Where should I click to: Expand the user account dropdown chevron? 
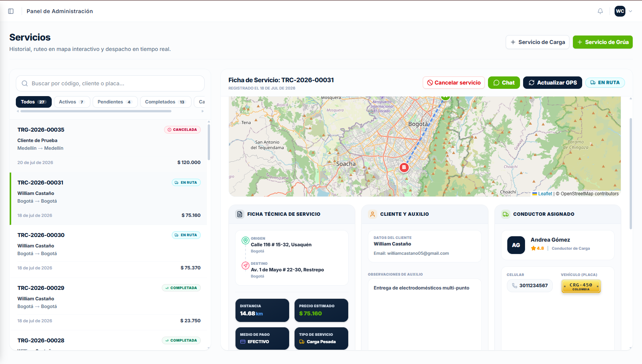[x=630, y=11]
